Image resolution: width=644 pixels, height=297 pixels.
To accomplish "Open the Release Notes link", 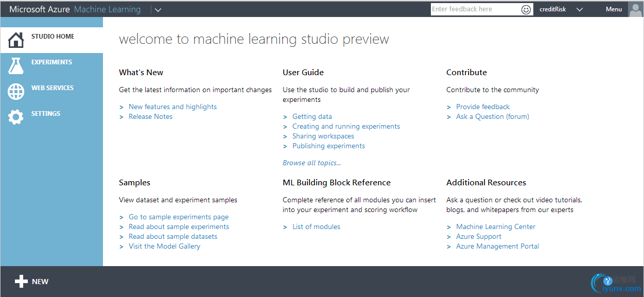I will pos(150,116).
